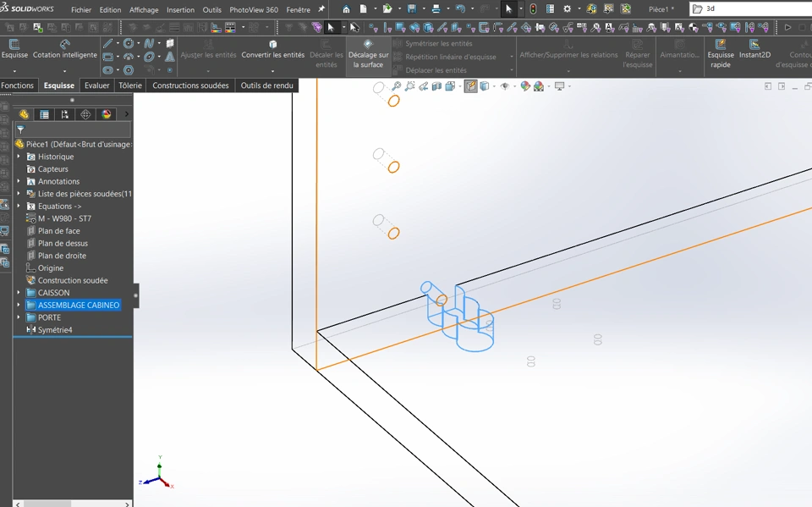Switch to Constructions soudées tab
Viewport: 812px width, 507px height.
tap(190, 85)
